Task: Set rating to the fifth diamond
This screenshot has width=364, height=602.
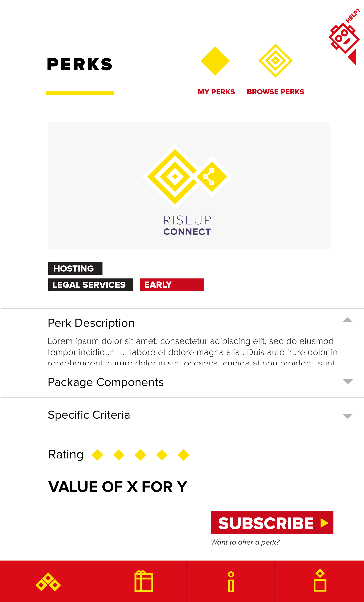Action: (183, 455)
